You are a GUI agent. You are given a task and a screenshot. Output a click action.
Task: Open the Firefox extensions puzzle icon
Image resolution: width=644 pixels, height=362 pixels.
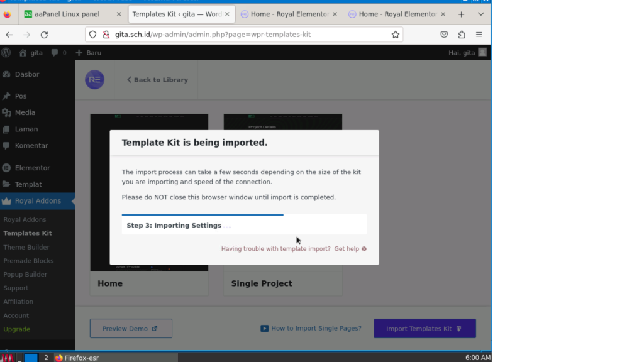(462, 35)
